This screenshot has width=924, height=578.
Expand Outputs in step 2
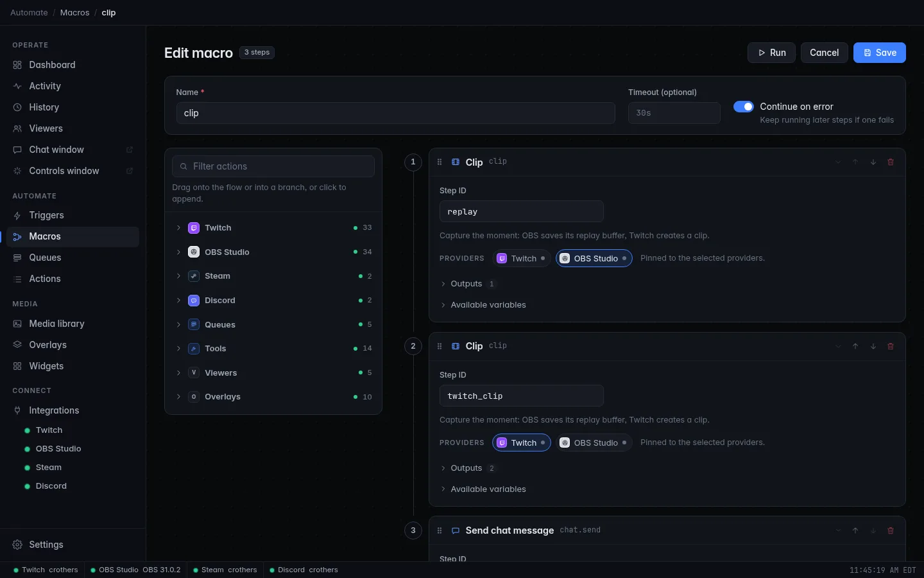pyautogui.click(x=467, y=468)
